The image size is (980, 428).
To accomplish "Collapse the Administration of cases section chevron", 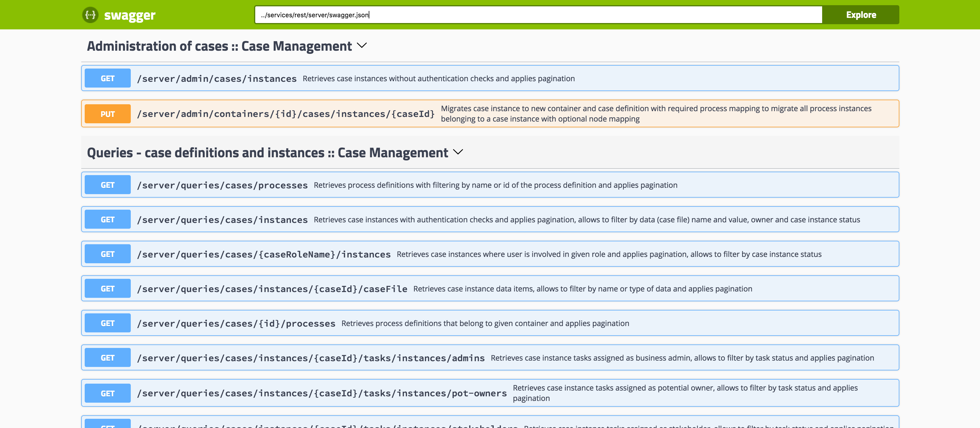I will pos(362,46).
